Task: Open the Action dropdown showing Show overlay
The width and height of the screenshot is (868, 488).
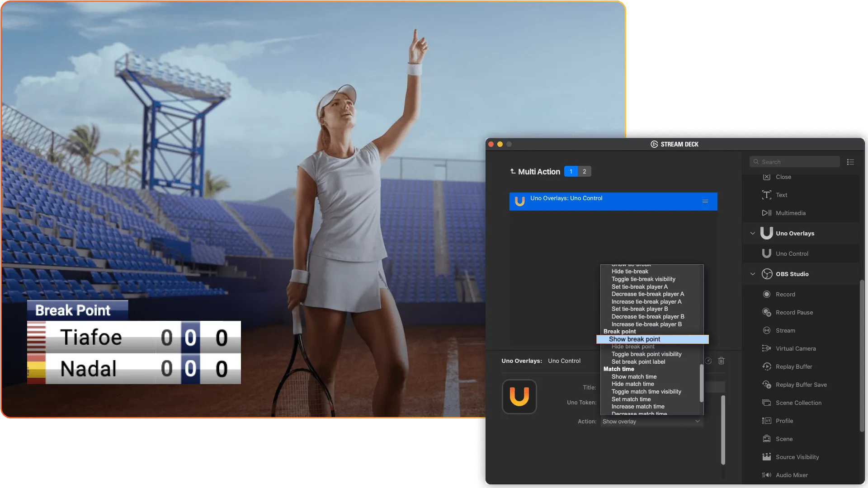Action: coord(651,421)
